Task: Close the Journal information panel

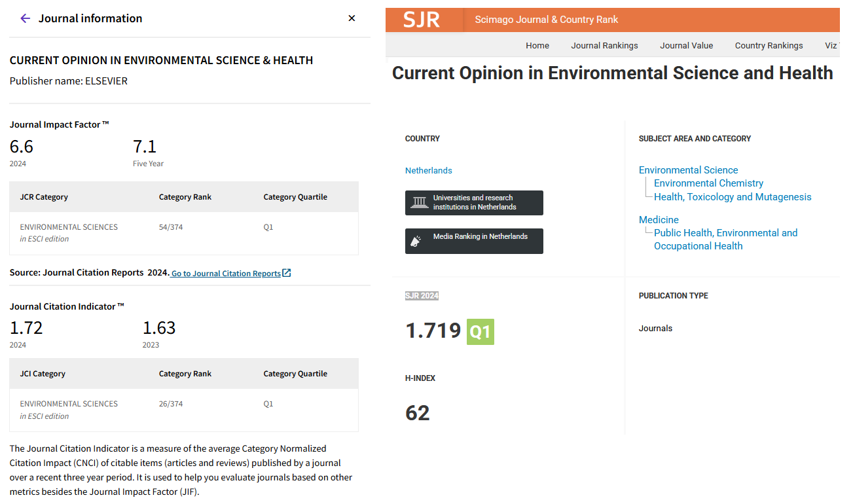Action: pyautogui.click(x=352, y=18)
